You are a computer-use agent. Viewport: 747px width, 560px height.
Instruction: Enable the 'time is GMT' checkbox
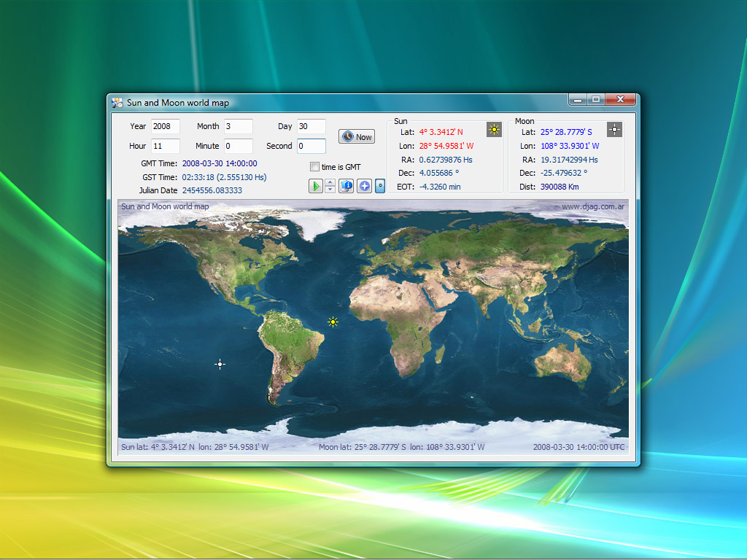click(315, 167)
